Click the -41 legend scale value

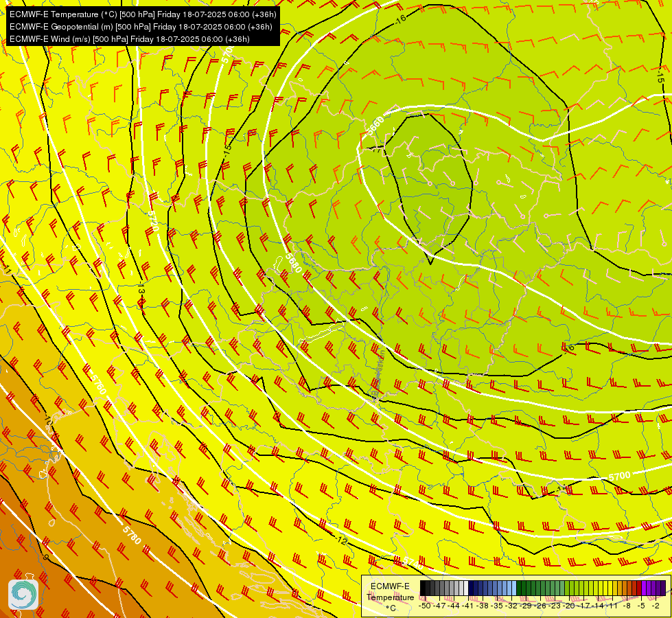[x=467, y=606]
